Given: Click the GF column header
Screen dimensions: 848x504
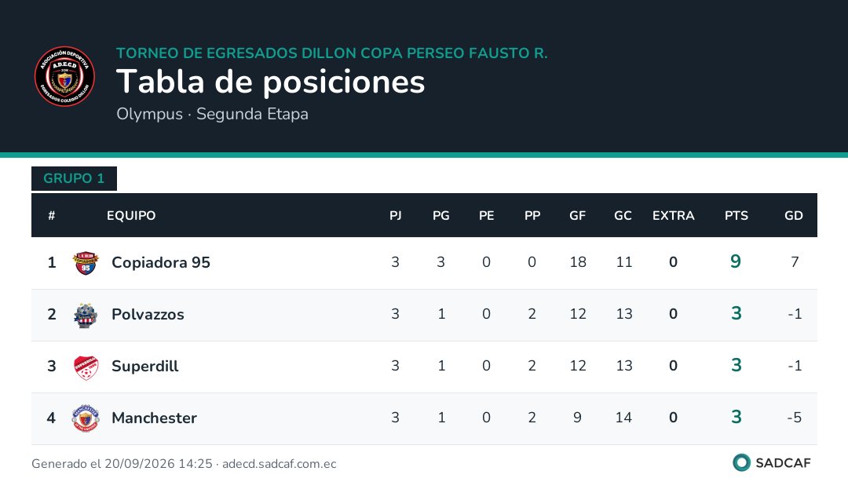Looking at the screenshot, I should (578, 216).
